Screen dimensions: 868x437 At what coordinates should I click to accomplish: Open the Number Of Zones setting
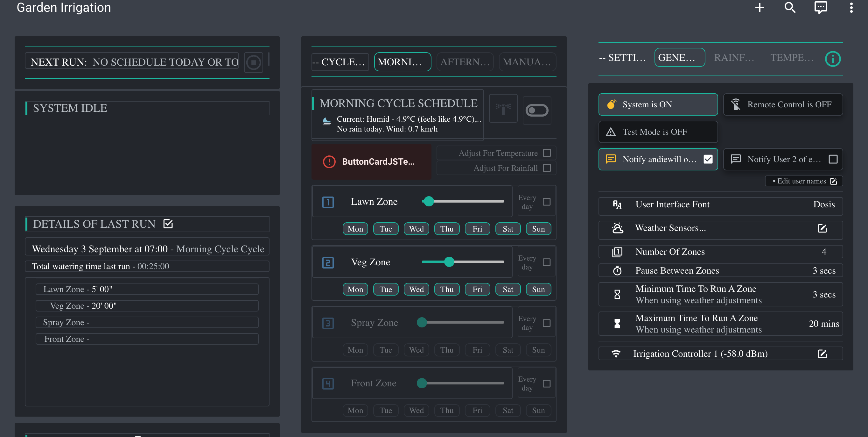(720, 252)
